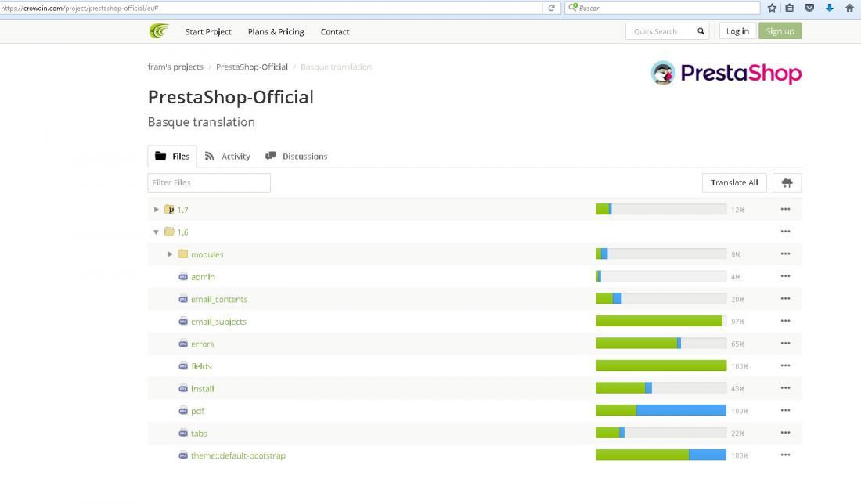861x504 pixels.
Task: Collapse the 1.6 folder tree arrow
Action: coord(156,232)
